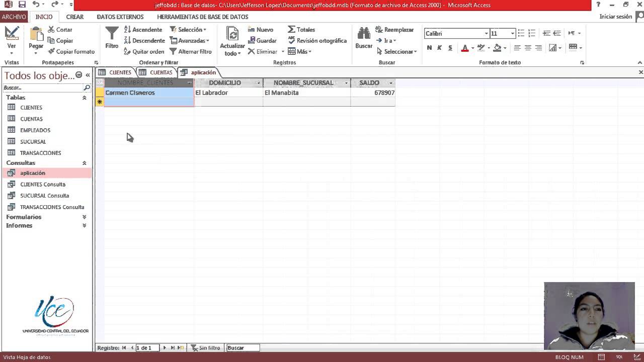644x362 pixels.
Task: Toggle bold (N) formatting
Action: [x=429, y=48]
